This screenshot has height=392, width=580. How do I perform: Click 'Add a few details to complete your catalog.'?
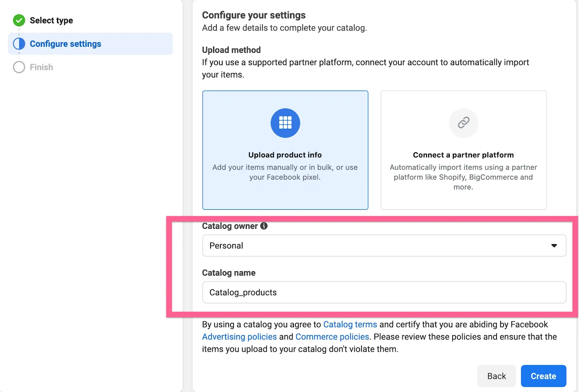tap(285, 28)
